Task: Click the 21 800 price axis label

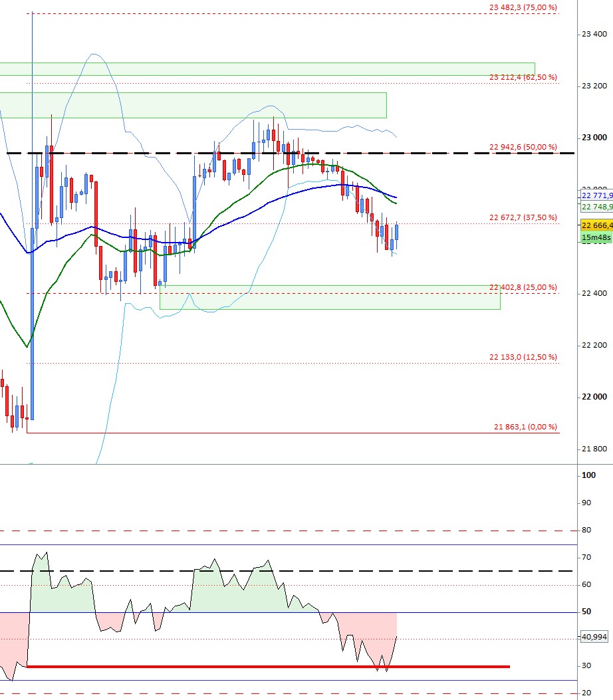Action: pyautogui.click(x=594, y=449)
